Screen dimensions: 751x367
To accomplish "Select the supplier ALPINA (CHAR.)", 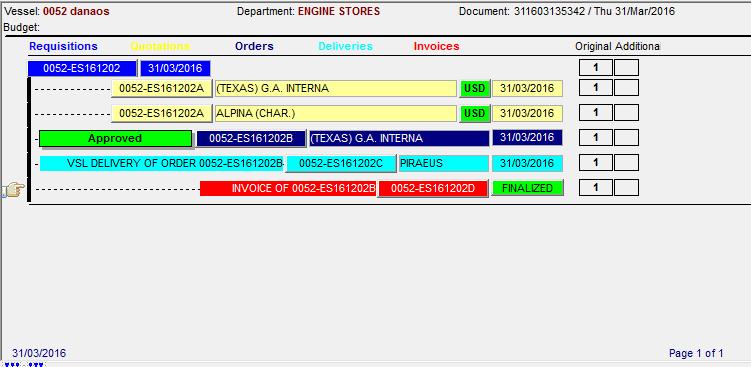I will tap(335, 114).
